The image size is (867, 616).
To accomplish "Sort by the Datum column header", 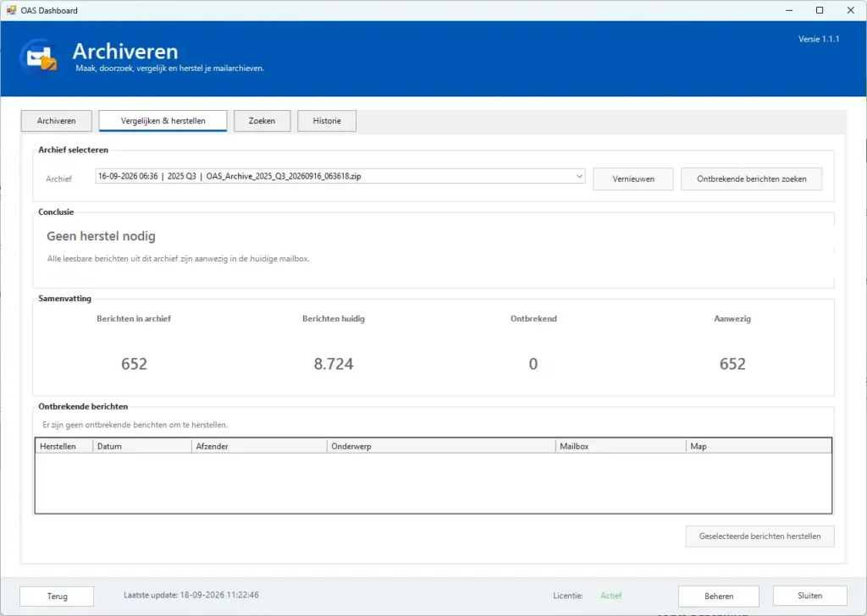I will click(142, 446).
